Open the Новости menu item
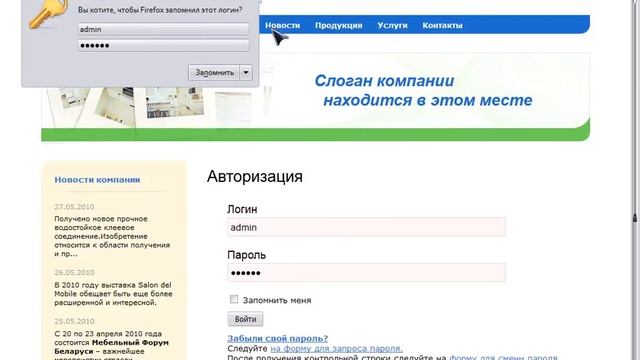640x360 pixels. (x=282, y=25)
